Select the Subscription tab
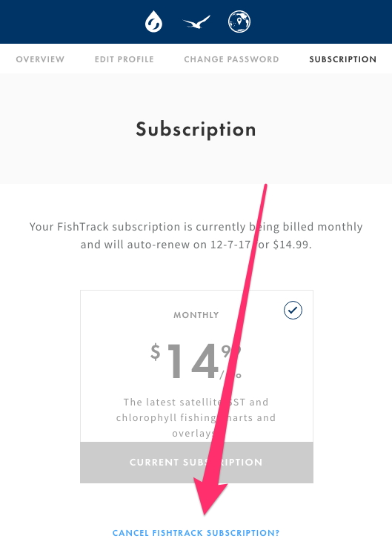 [x=342, y=59]
